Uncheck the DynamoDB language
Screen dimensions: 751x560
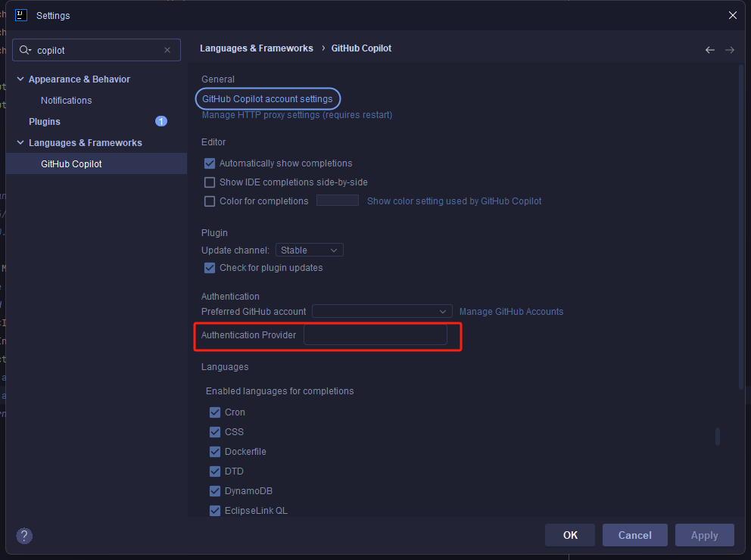click(x=215, y=491)
